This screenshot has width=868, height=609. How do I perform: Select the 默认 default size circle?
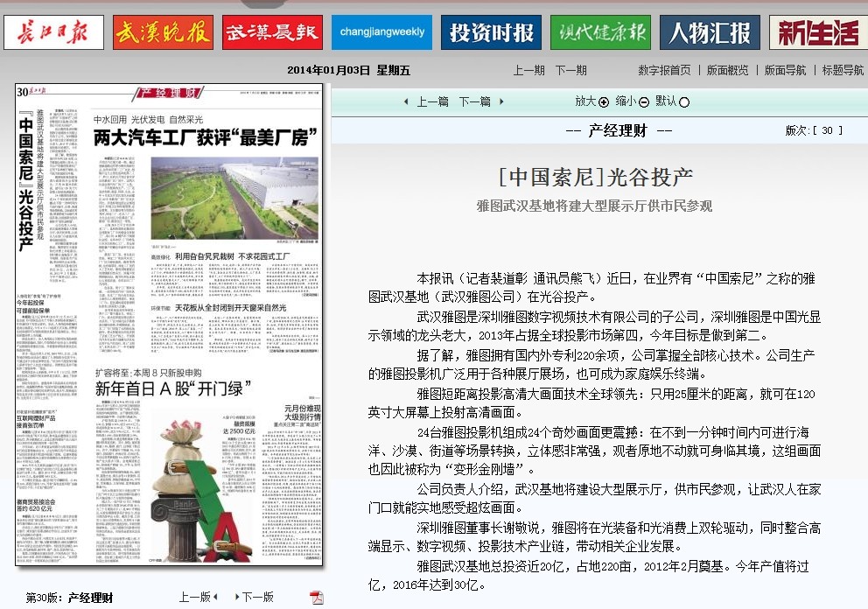click(684, 102)
